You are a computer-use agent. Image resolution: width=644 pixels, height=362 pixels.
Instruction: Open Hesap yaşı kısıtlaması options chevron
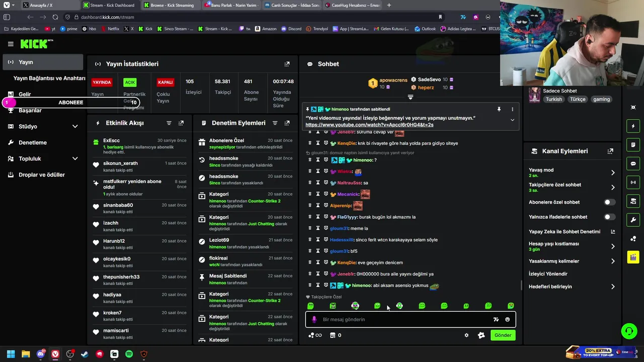(x=613, y=246)
